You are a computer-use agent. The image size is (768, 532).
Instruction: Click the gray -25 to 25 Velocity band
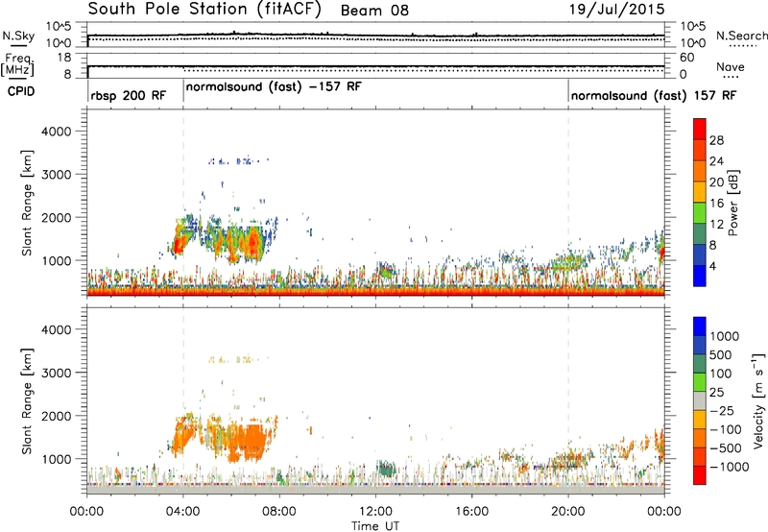[x=700, y=401]
